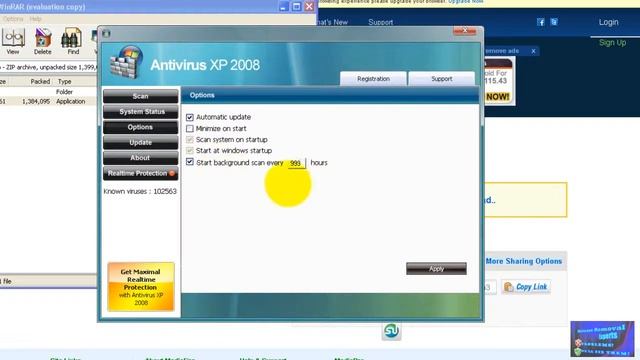
Task: Toggle Scan system on startup checkbox
Action: click(x=190, y=140)
